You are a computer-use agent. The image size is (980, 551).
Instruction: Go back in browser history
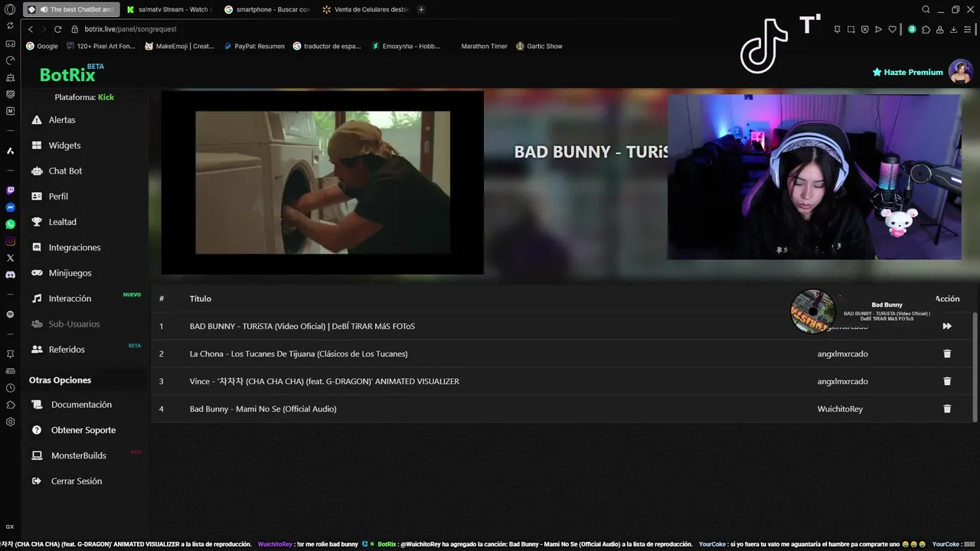coord(31,29)
